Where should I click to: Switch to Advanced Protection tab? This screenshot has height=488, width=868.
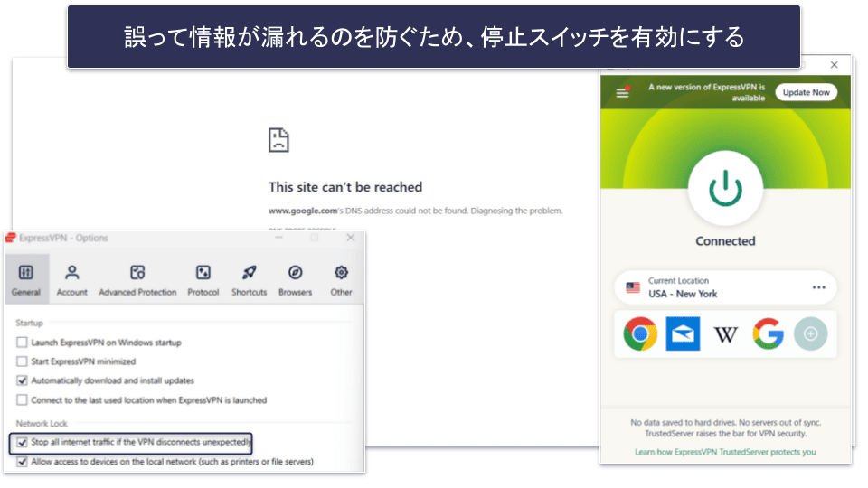click(137, 279)
